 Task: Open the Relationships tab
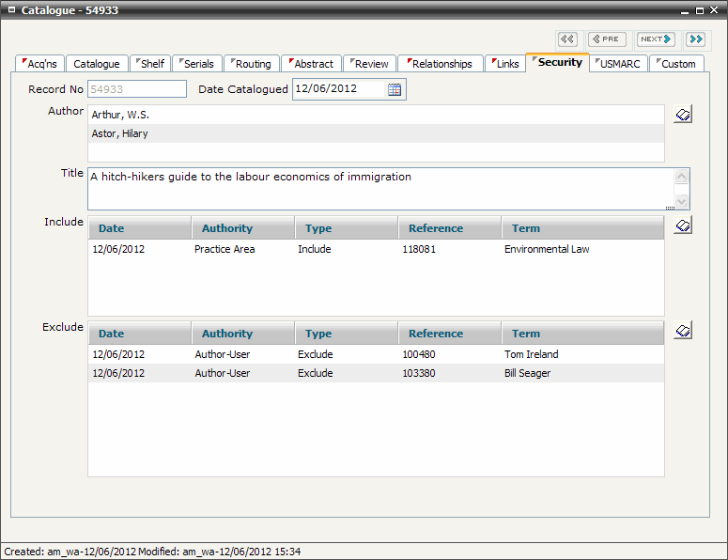coord(441,64)
